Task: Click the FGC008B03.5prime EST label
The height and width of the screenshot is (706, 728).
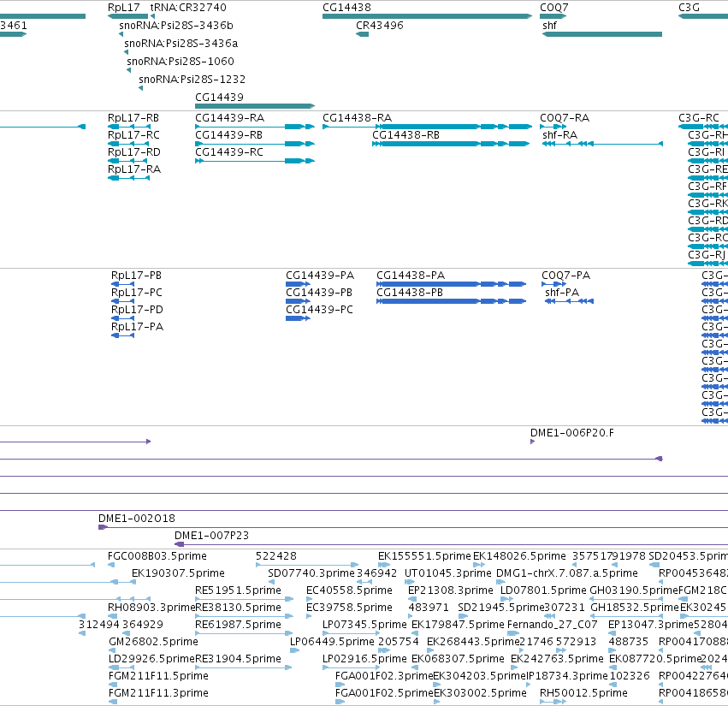Action: pos(157,555)
